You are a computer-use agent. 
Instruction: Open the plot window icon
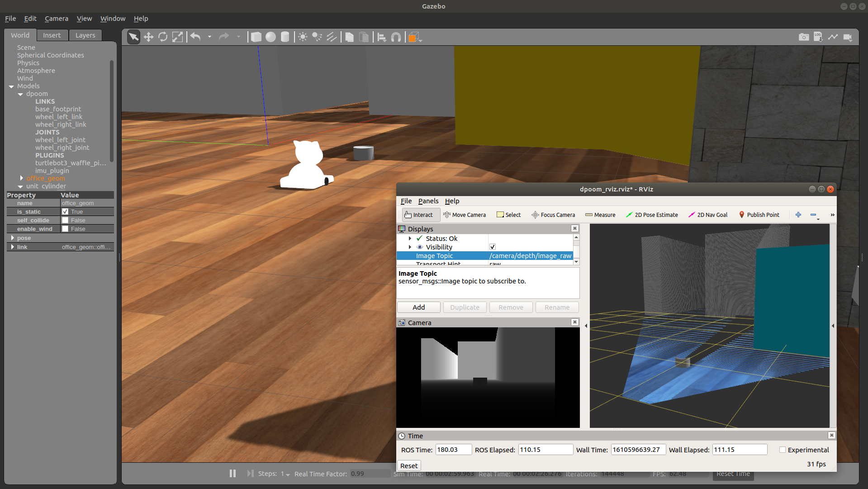click(833, 37)
